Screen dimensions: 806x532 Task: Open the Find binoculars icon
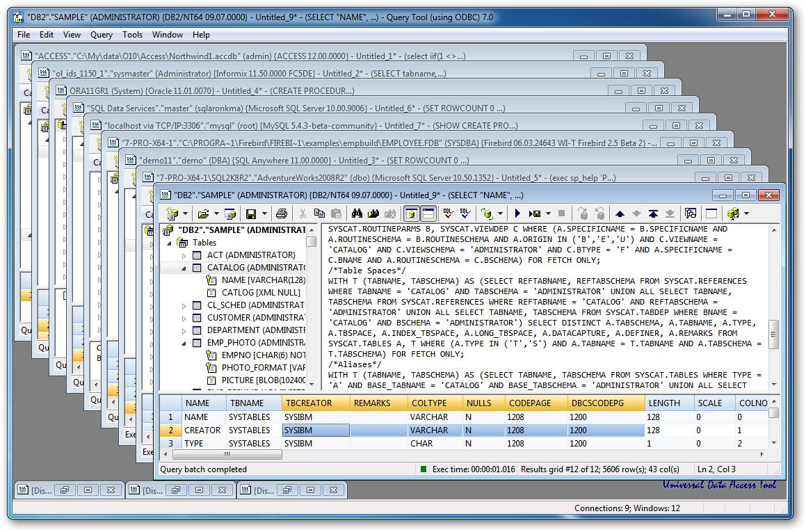pyautogui.click(x=357, y=213)
